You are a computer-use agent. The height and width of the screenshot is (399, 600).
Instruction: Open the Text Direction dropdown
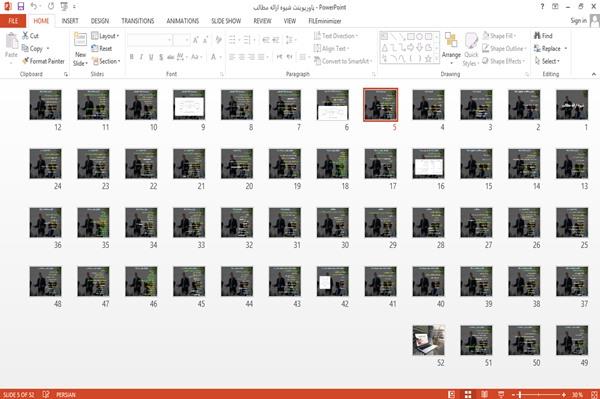pos(336,36)
